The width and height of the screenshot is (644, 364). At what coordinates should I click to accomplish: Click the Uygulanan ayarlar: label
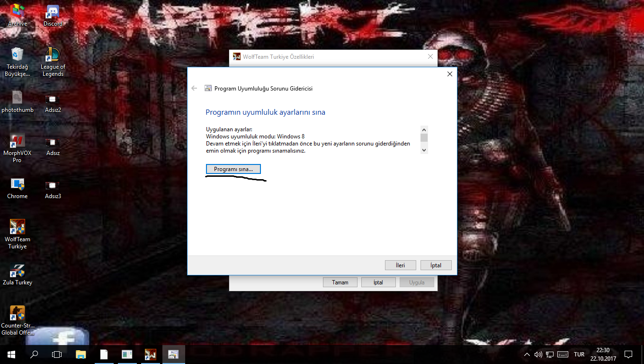(x=229, y=129)
